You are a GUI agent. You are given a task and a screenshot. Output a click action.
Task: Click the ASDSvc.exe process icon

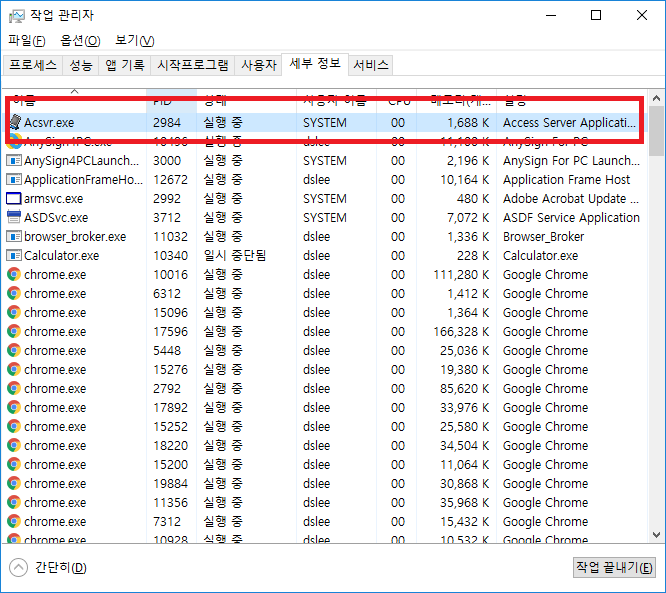pyautogui.click(x=14, y=217)
